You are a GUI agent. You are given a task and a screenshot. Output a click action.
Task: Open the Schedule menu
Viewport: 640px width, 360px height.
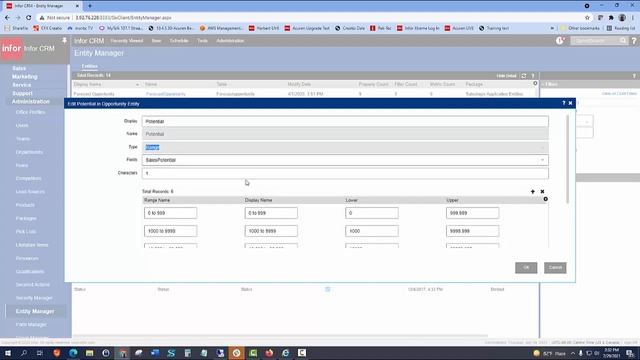point(179,41)
